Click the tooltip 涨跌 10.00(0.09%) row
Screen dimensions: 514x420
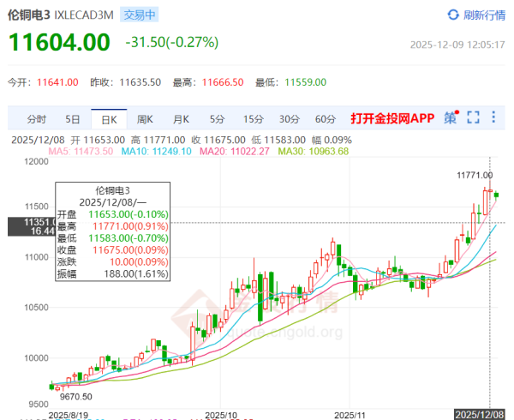(113, 262)
